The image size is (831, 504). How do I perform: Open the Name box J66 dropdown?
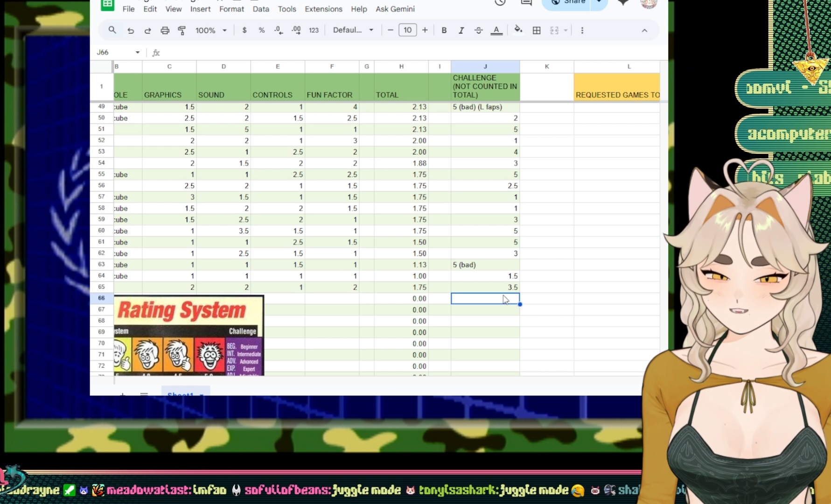coord(138,52)
